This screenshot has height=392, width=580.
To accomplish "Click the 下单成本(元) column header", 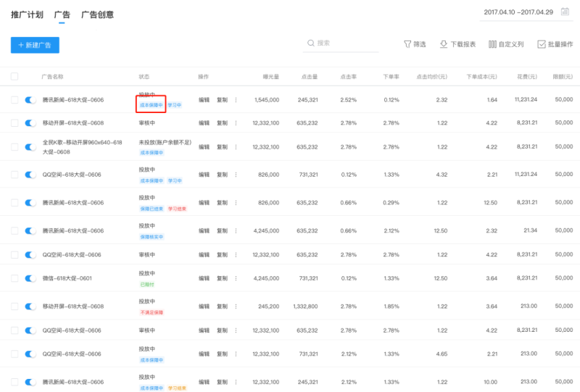I will click(x=481, y=77).
